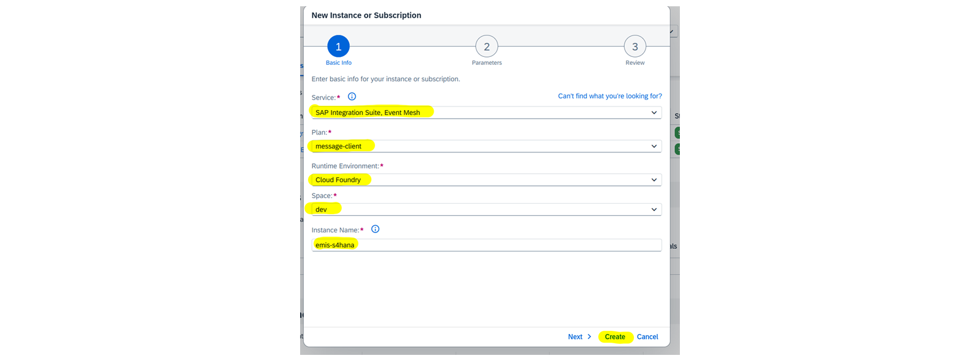Click the Service field info icon

pyautogui.click(x=352, y=97)
